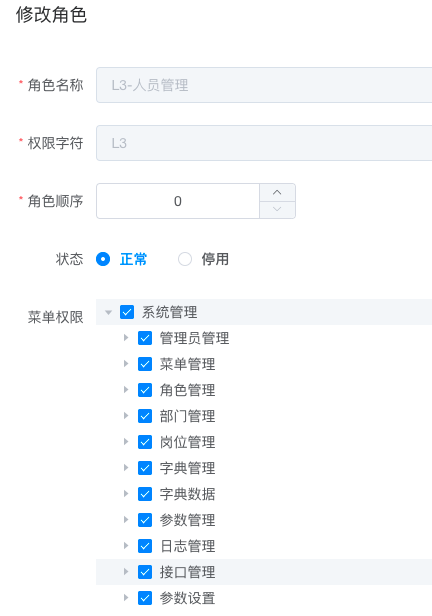This screenshot has height=616, width=432.
Task: Click the 修改角色 dialog title
Action: tap(51, 15)
